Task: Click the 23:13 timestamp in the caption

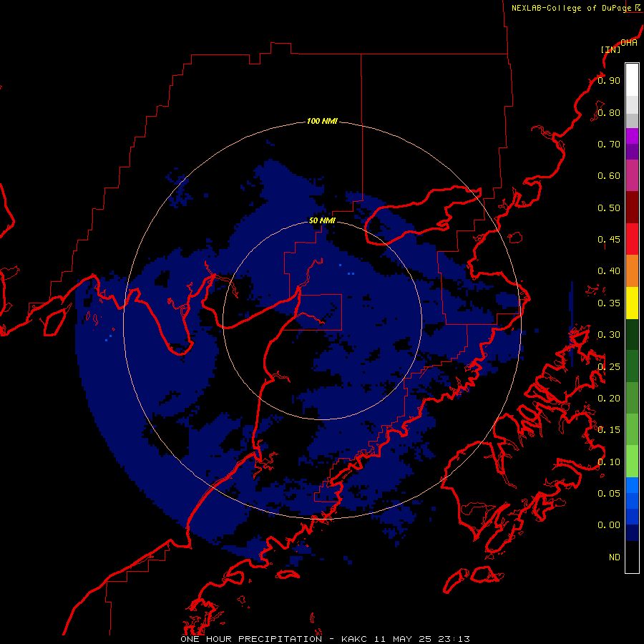Action: 453,639
